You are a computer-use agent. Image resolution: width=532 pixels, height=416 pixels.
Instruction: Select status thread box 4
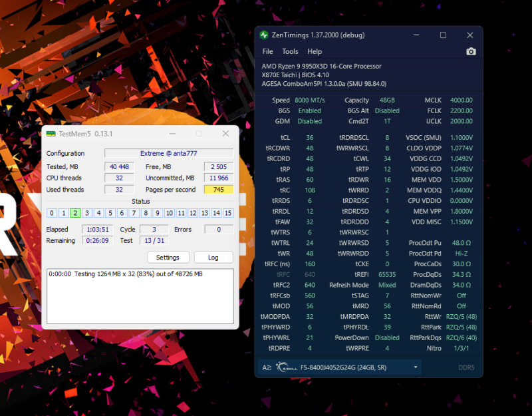point(98,213)
